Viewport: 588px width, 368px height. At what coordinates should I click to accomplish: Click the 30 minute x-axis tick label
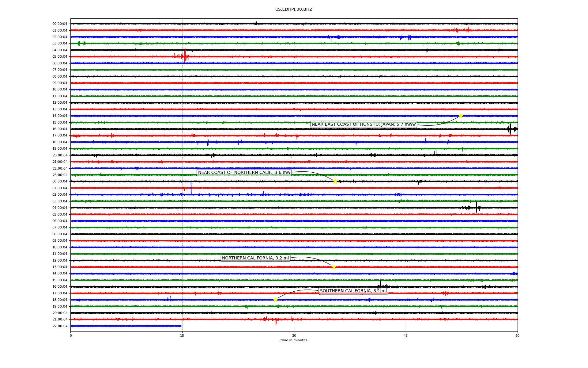click(294, 335)
